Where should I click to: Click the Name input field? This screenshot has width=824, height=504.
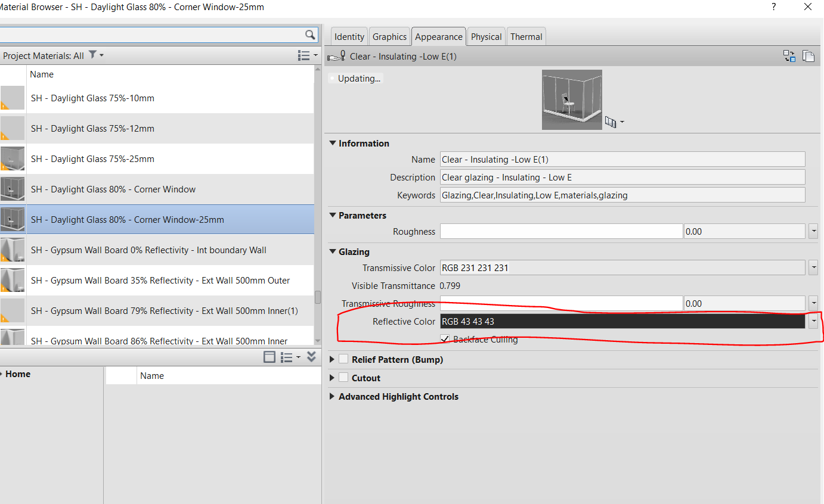coord(622,159)
